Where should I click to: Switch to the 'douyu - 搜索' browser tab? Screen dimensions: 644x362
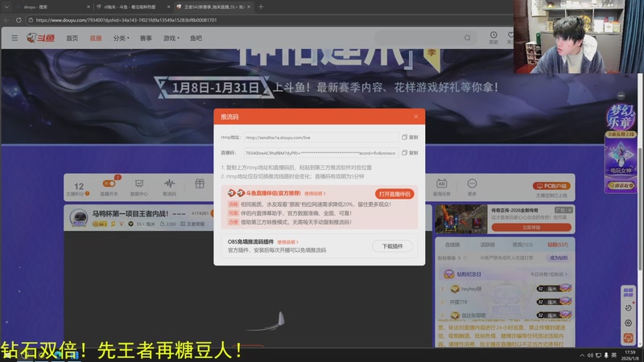point(52,7)
